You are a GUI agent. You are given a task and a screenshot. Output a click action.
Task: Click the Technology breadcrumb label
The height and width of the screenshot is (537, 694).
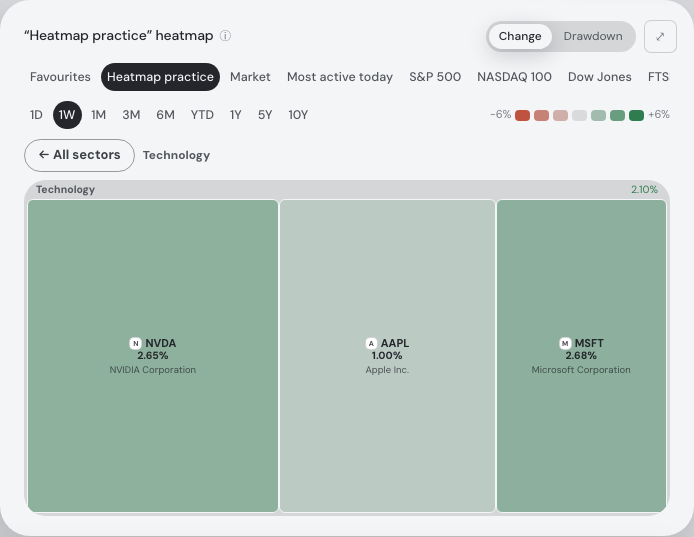pyautogui.click(x=176, y=155)
